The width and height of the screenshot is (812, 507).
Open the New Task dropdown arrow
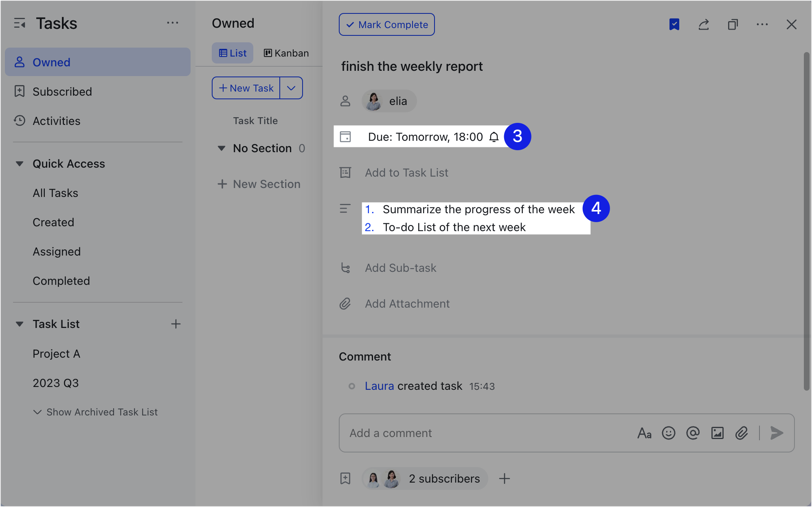click(291, 88)
